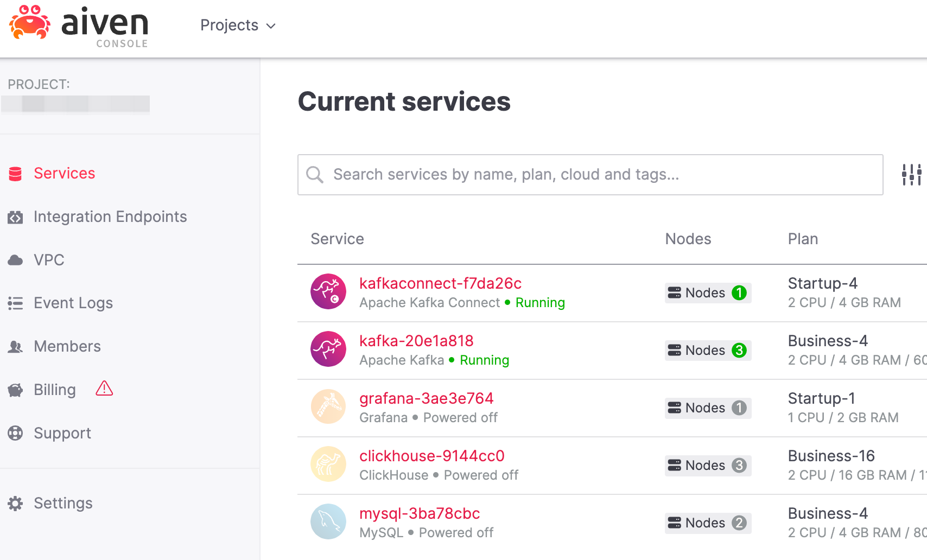Click the Nodes badge for clickhouse-9144cc0
The width and height of the screenshot is (927, 560).
tap(707, 466)
